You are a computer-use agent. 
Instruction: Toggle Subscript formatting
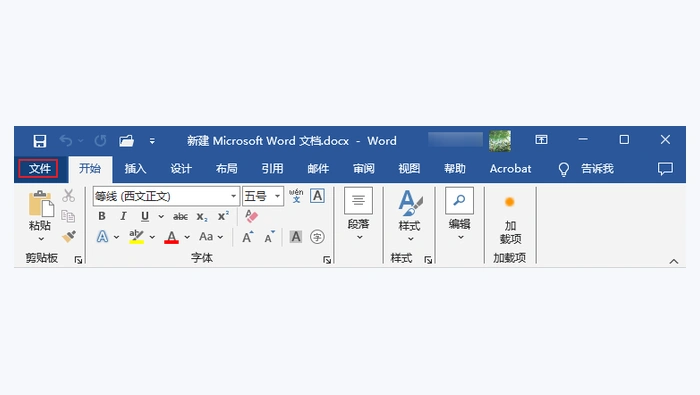pyautogui.click(x=202, y=216)
